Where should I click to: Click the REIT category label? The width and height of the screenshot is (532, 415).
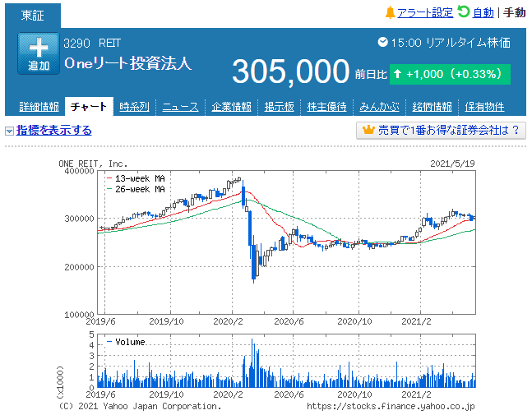pos(109,43)
